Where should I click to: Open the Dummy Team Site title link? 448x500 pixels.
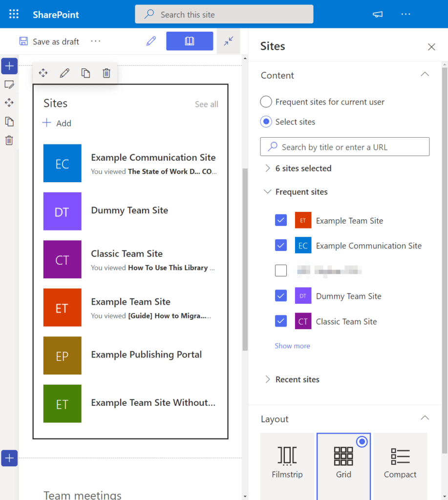click(x=129, y=210)
